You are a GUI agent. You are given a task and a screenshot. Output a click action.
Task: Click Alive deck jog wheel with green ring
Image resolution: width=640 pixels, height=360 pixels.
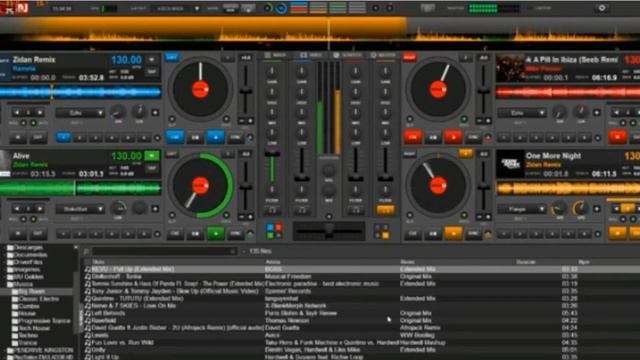(x=200, y=185)
